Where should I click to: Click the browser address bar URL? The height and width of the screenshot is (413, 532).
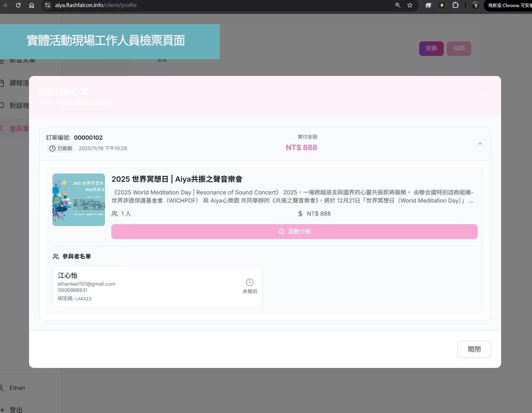click(96, 5)
